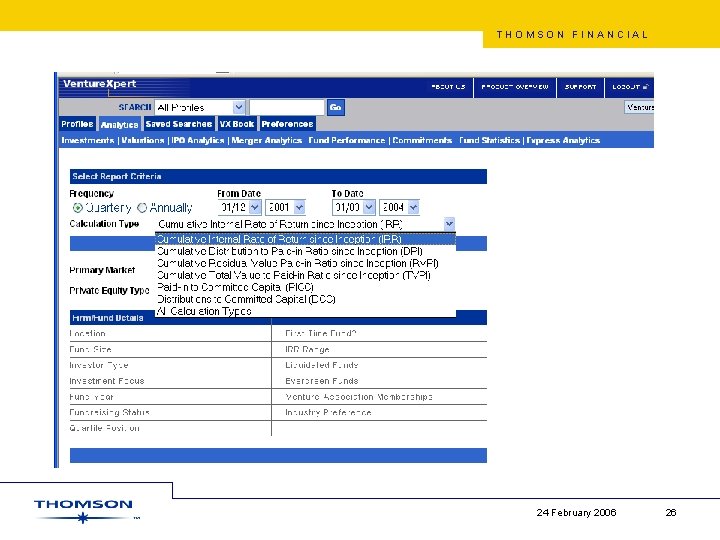This screenshot has height=540, width=720.
Task: Open the Valuations analytics link
Action: (143, 141)
